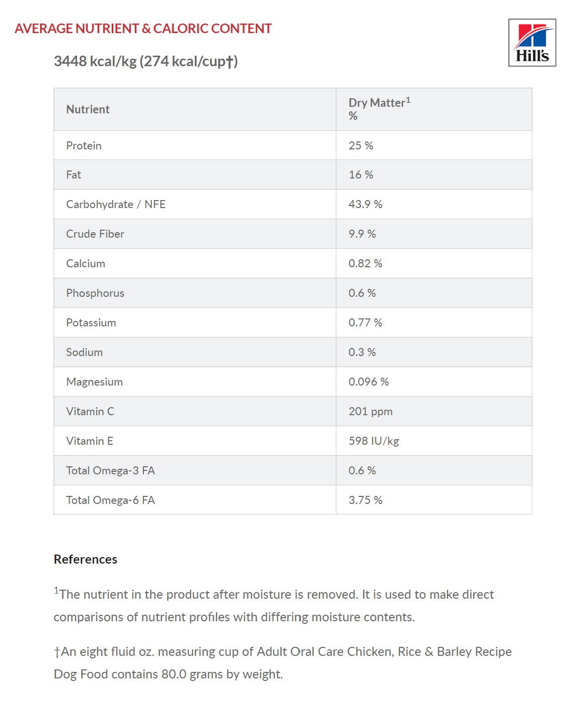Select the Calcium row label

tap(86, 263)
